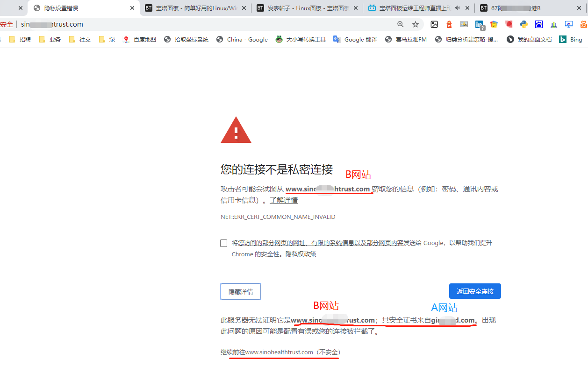
Task: Open the 归类分析建策略 bookmark
Action: 467,40
